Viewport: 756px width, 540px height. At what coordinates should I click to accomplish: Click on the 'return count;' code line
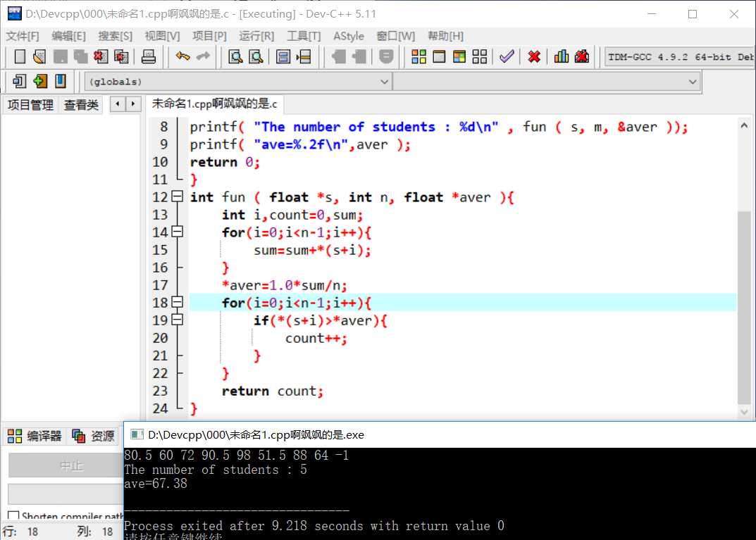pyautogui.click(x=273, y=391)
